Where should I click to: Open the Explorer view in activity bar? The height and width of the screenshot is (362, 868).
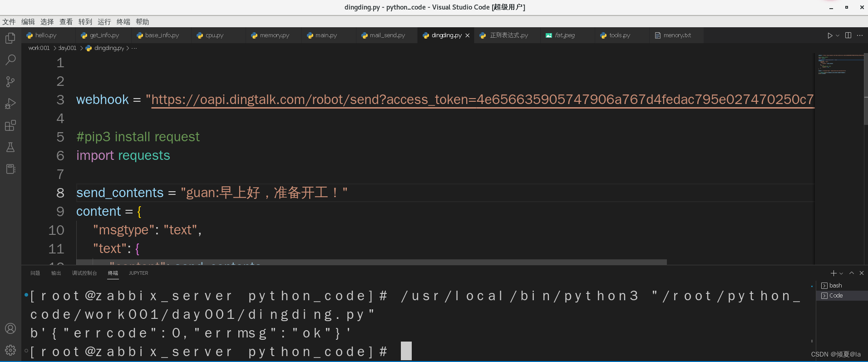[x=10, y=38]
